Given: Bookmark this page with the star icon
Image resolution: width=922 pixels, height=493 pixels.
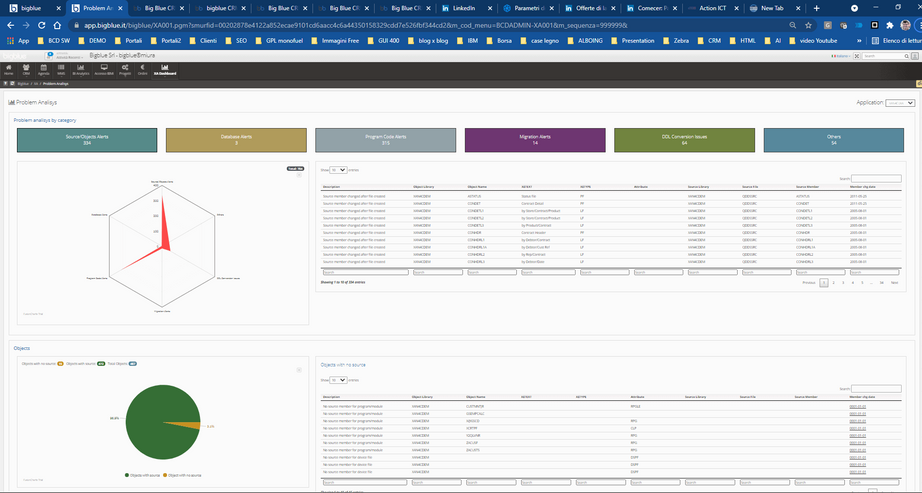Looking at the screenshot, I should tap(809, 25).
